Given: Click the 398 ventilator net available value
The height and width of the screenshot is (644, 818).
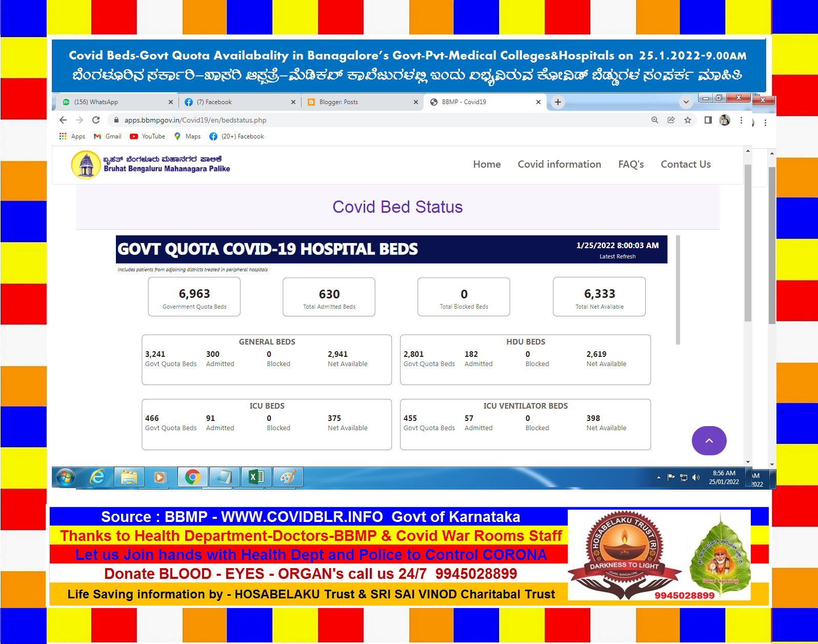Looking at the screenshot, I should coord(593,418).
